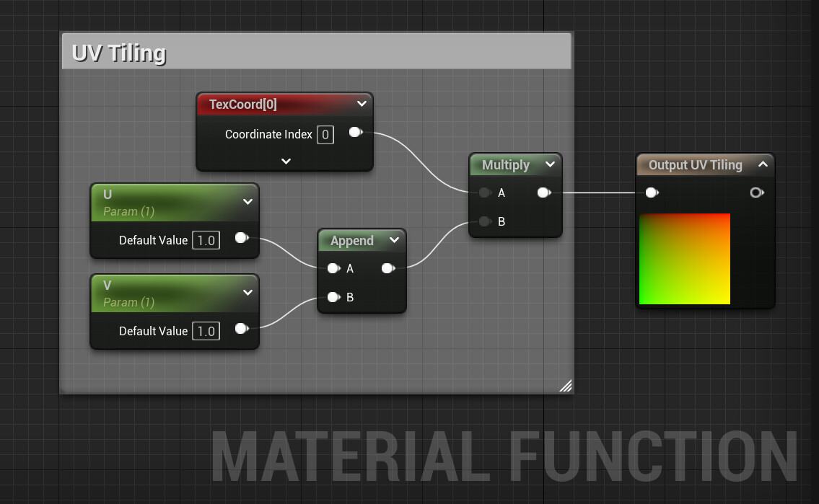Screen dimensions: 819x504
Task: Select the Multiply node header
Action: click(505, 165)
